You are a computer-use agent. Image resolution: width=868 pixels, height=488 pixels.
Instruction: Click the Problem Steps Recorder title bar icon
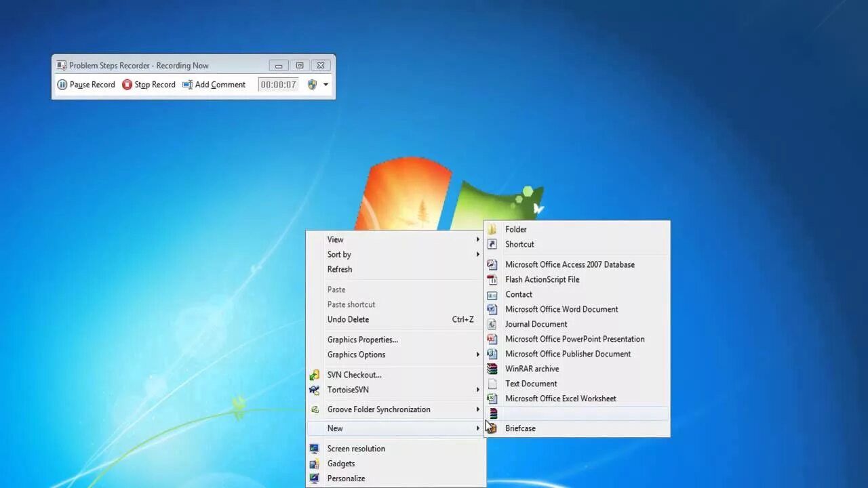[62, 66]
